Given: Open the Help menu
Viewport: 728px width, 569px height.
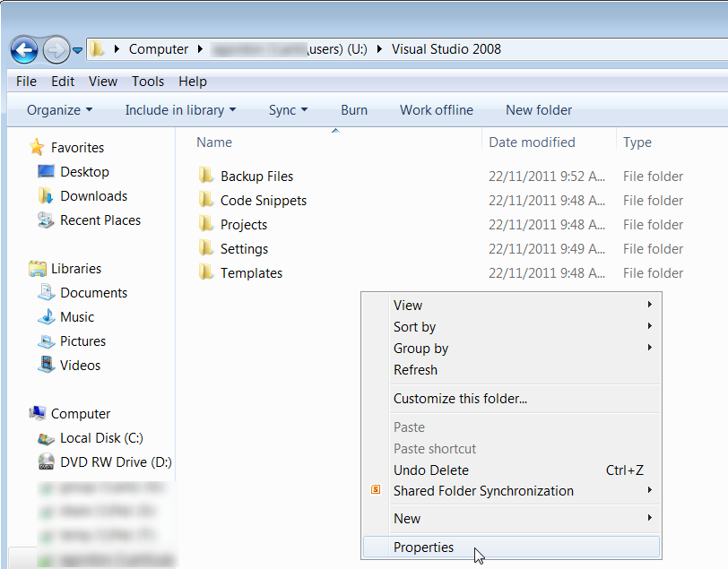Looking at the screenshot, I should click(193, 82).
